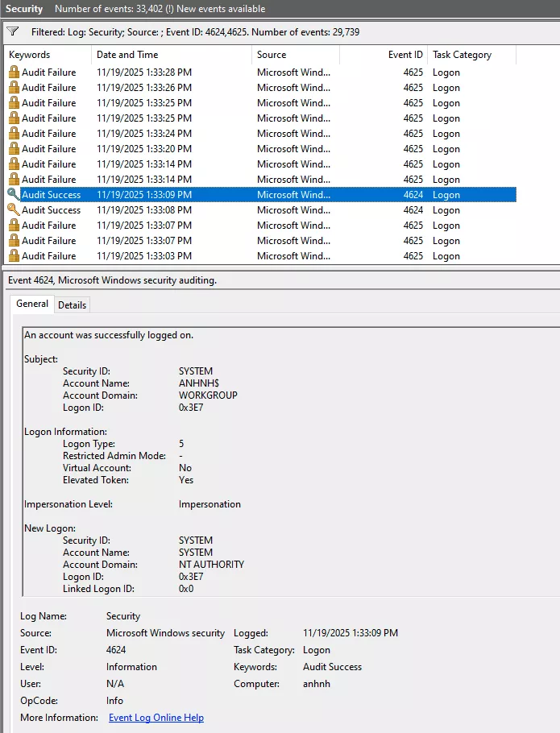Viewport: 560px width, 733px height.
Task: Select lock icon beside 1:33:24 PM failure
Action: (x=14, y=134)
